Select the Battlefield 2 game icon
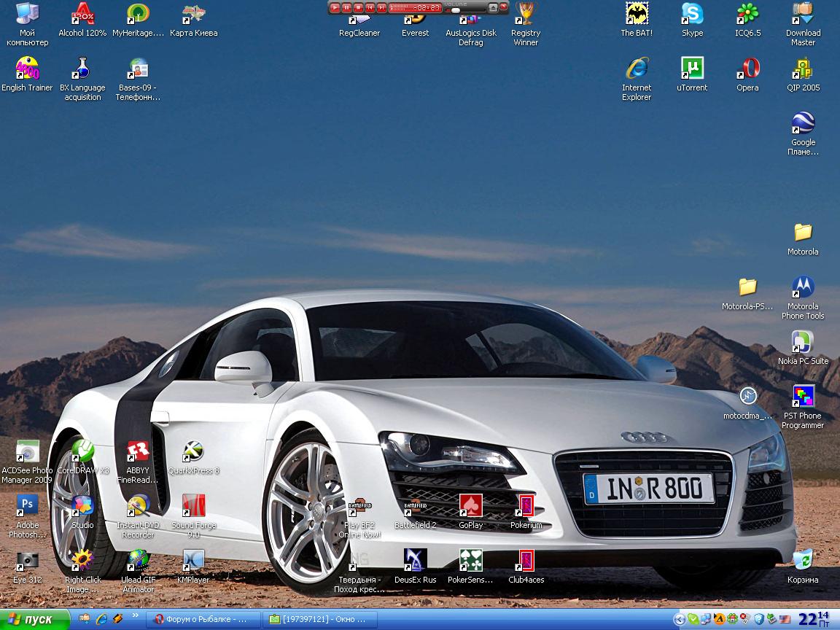Image resolution: width=840 pixels, height=630 pixels. tap(415, 506)
